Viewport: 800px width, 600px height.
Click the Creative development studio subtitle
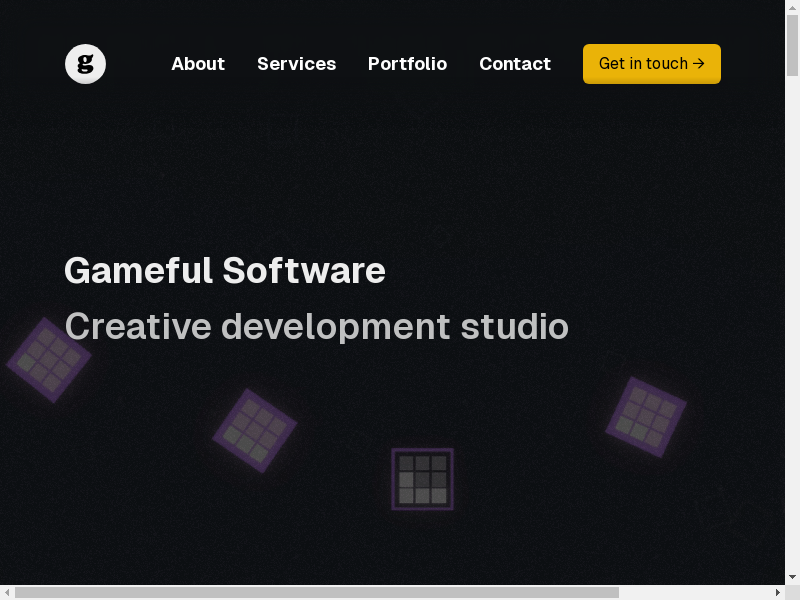click(x=316, y=326)
